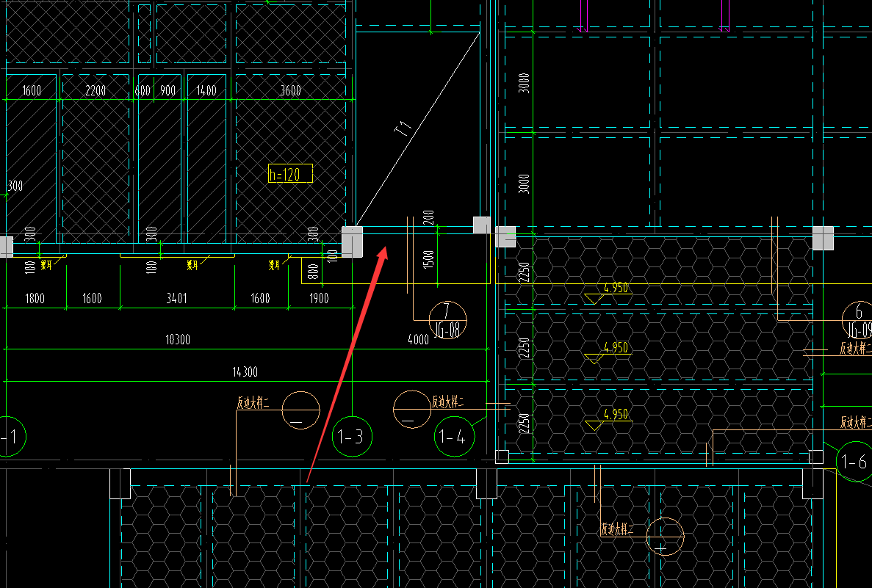
Task: Select the detail callout bubble "7 JG-08"
Action: coord(447,320)
